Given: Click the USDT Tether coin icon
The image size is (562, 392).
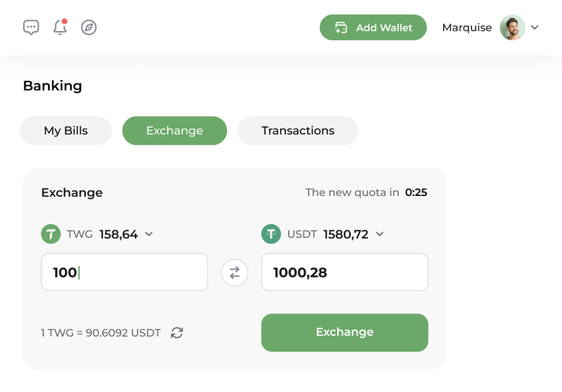Looking at the screenshot, I should pos(271,234).
